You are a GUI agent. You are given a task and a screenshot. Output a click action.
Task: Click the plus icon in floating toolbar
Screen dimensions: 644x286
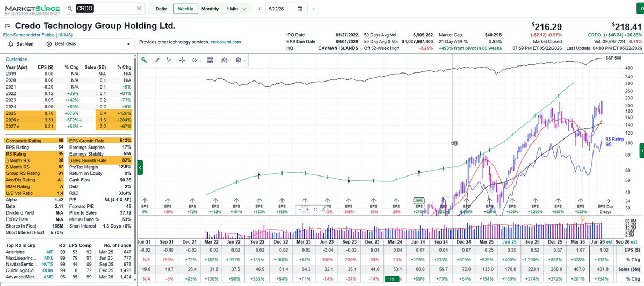point(307,209)
